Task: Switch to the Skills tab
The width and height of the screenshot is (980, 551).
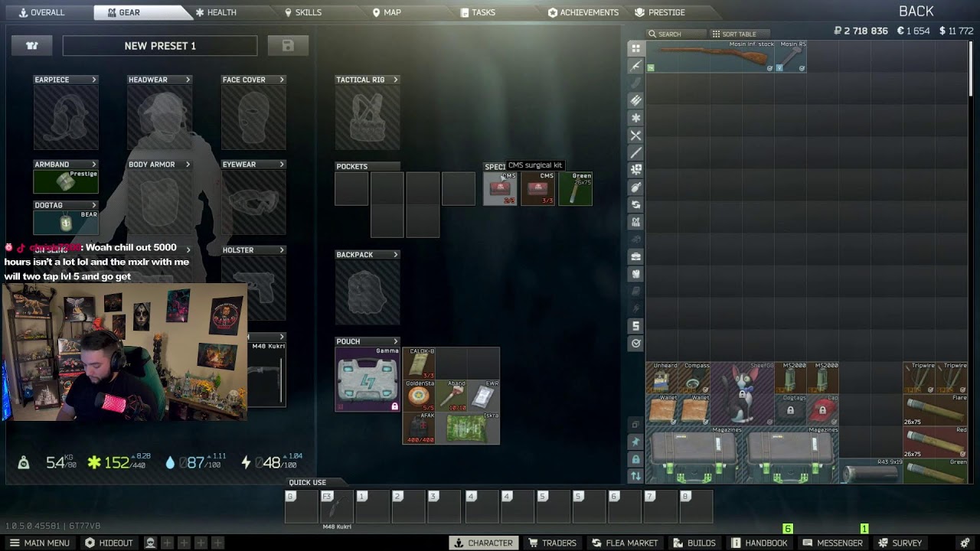Action: pos(303,12)
